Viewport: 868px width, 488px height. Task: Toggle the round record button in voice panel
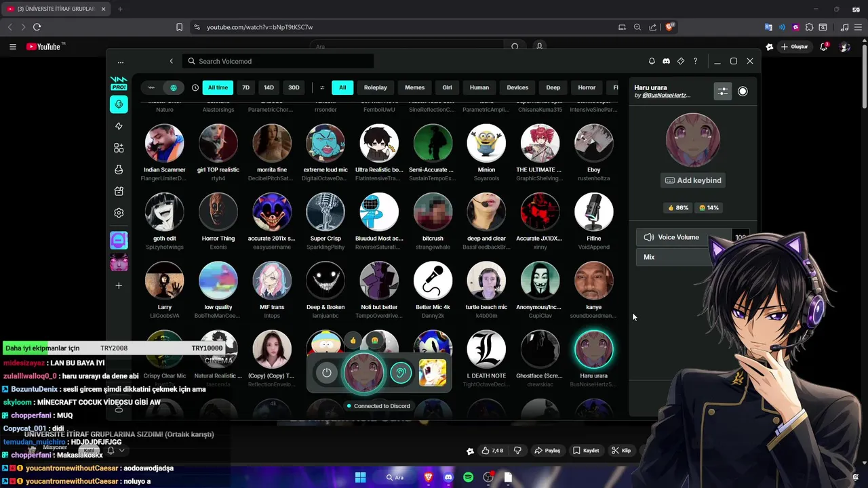point(743,91)
